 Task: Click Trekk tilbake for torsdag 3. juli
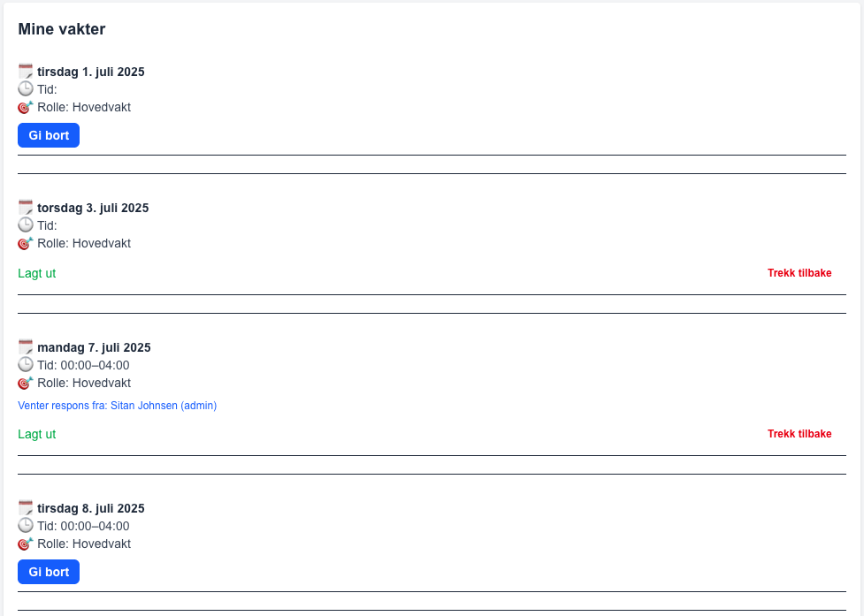click(x=799, y=273)
